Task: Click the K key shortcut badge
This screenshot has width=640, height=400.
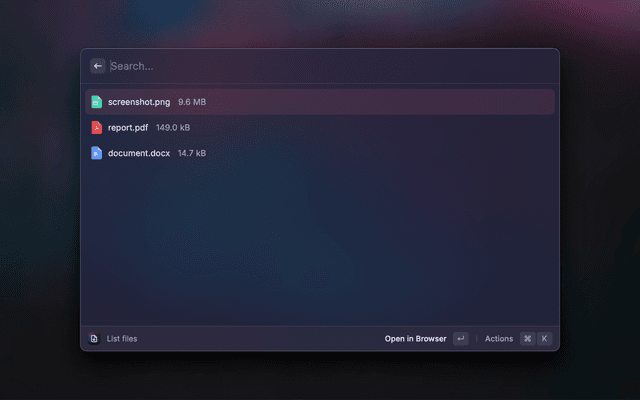Action: pos(544,338)
